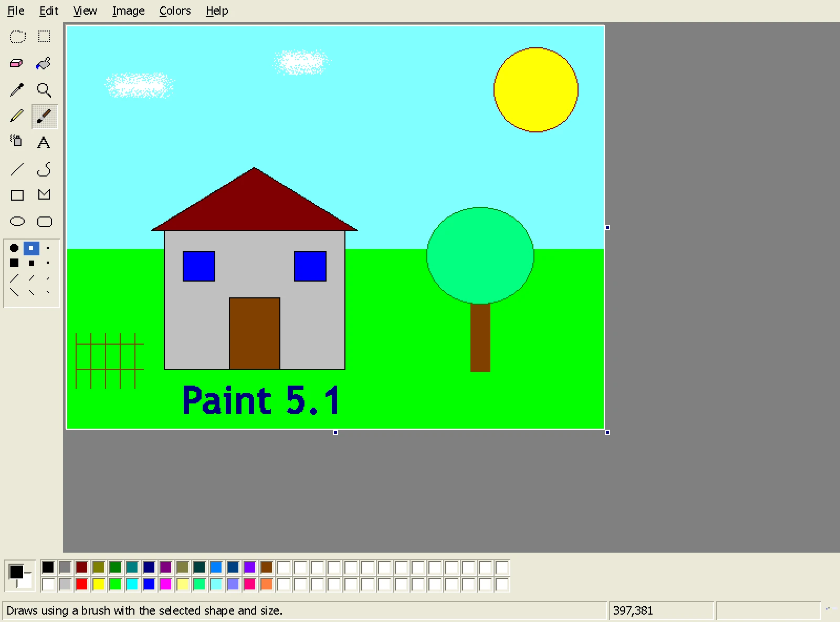
Task: Select the Text tool
Action: tap(44, 142)
